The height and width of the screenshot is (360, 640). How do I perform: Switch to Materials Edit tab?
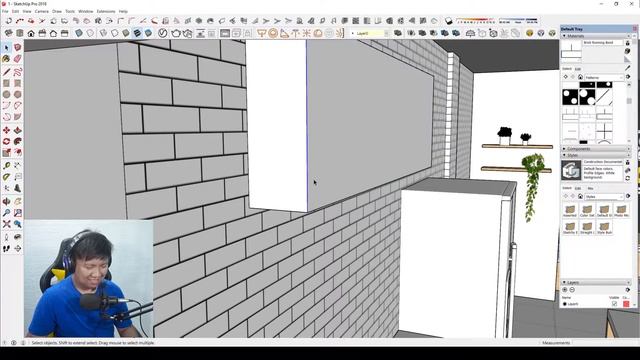click(578, 69)
